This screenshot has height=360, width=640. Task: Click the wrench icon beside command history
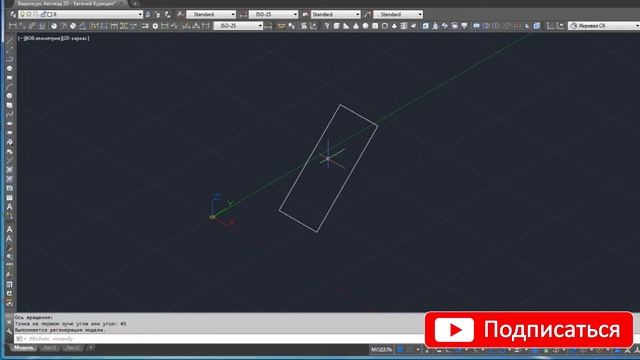pyautogui.click(x=10, y=332)
